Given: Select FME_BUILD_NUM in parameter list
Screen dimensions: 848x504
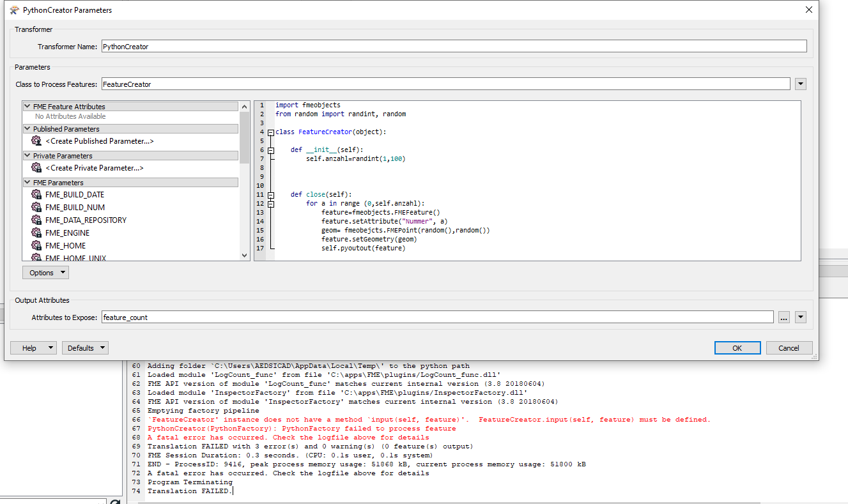Looking at the screenshot, I should pos(75,208).
